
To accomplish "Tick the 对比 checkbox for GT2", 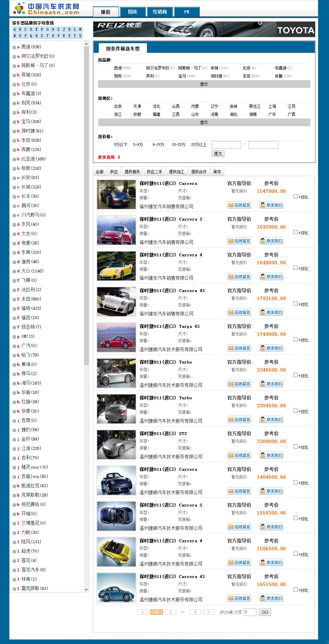I will tap(296, 447).
